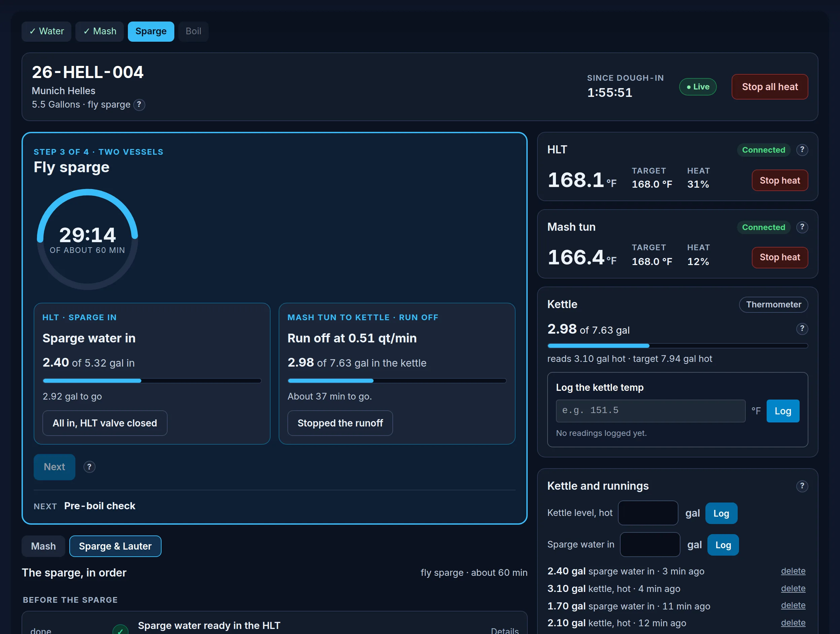The image size is (840, 634).
Task: Click the Next button
Action: pos(54,467)
